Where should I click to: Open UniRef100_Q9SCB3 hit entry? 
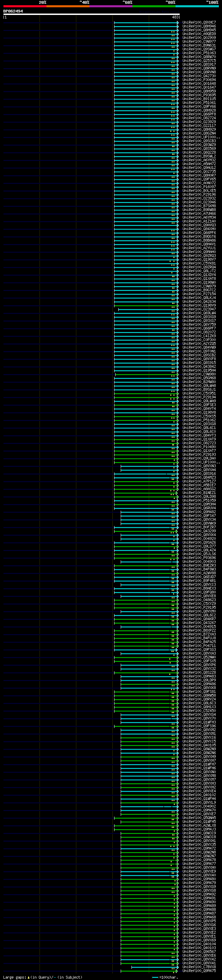[199, 141]
